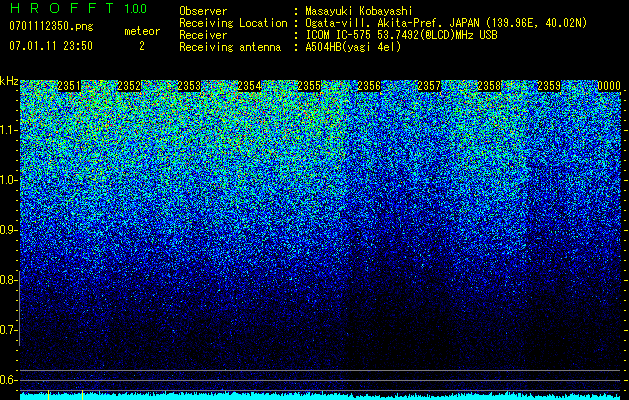Click the 2357 time marker
629x400 pixels.
[429, 86]
